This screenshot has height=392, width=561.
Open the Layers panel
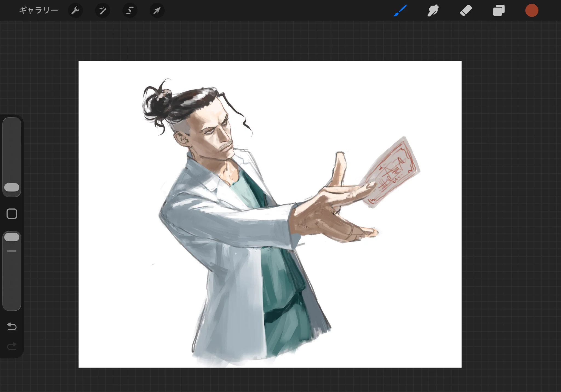(x=499, y=10)
